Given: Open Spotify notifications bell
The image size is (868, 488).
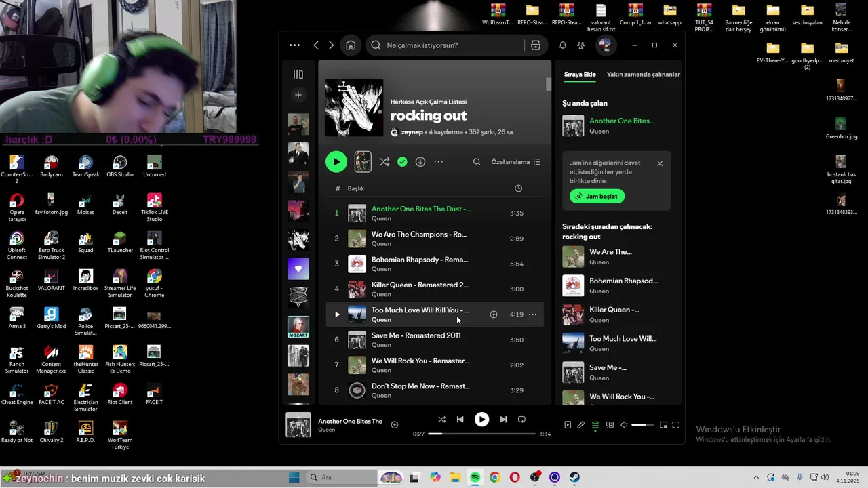Looking at the screenshot, I should [x=563, y=45].
